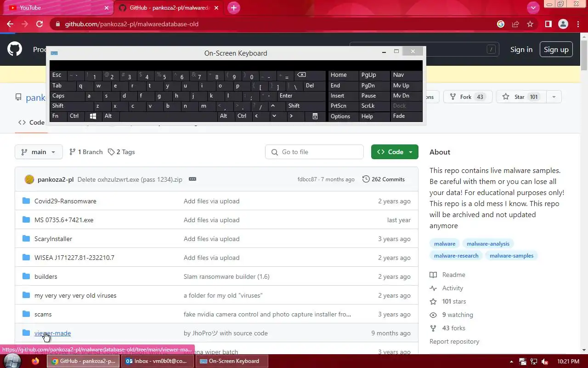Toggle Caps key on On-Screen Keyboard
This screenshot has height=368, width=588.
[67, 96]
